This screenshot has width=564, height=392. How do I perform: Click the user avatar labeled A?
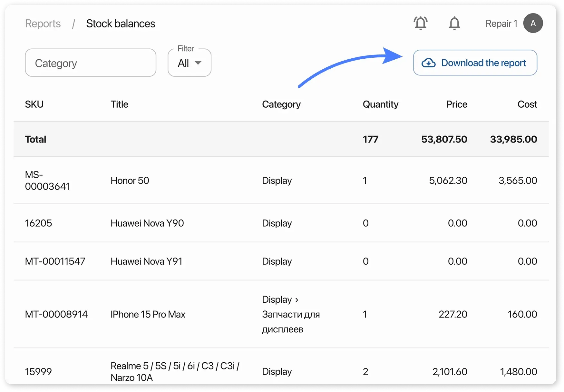click(533, 23)
